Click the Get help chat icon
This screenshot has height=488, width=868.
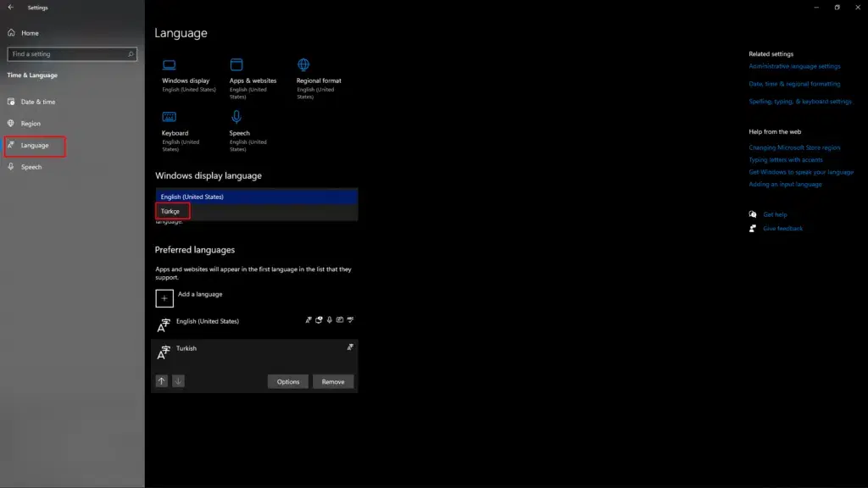(753, 214)
